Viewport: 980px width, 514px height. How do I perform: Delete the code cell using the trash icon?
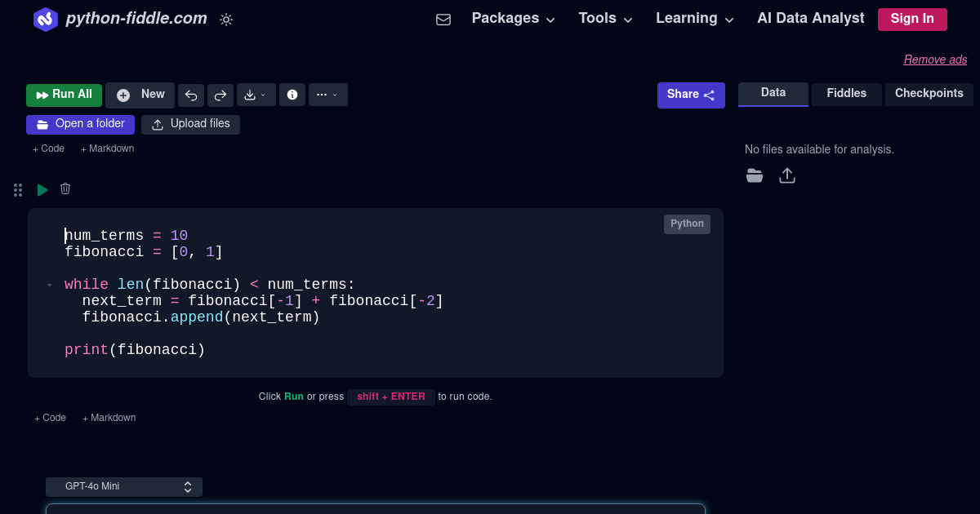(65, 188)
